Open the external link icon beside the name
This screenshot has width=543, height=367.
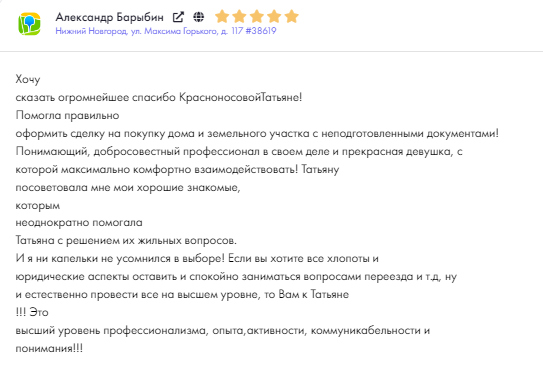178,17
